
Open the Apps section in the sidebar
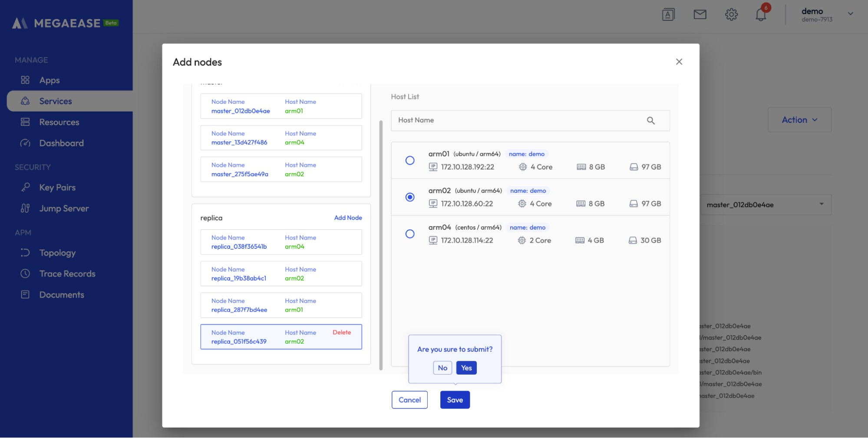point(49,80)
